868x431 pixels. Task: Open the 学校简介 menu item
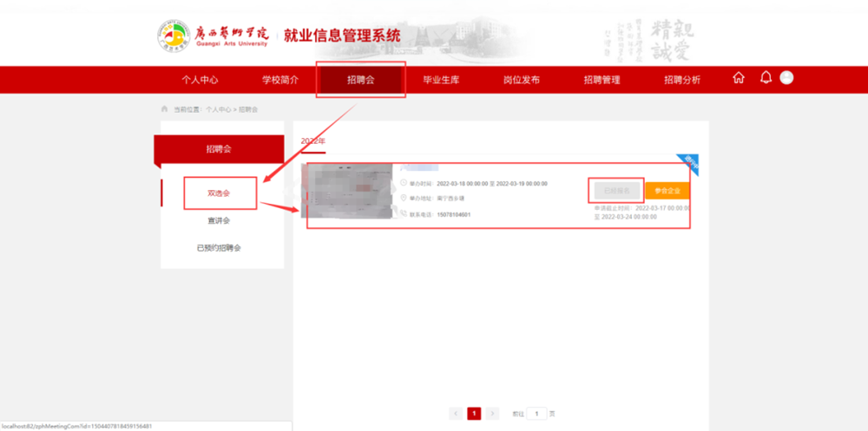click(x=280, y=80)
